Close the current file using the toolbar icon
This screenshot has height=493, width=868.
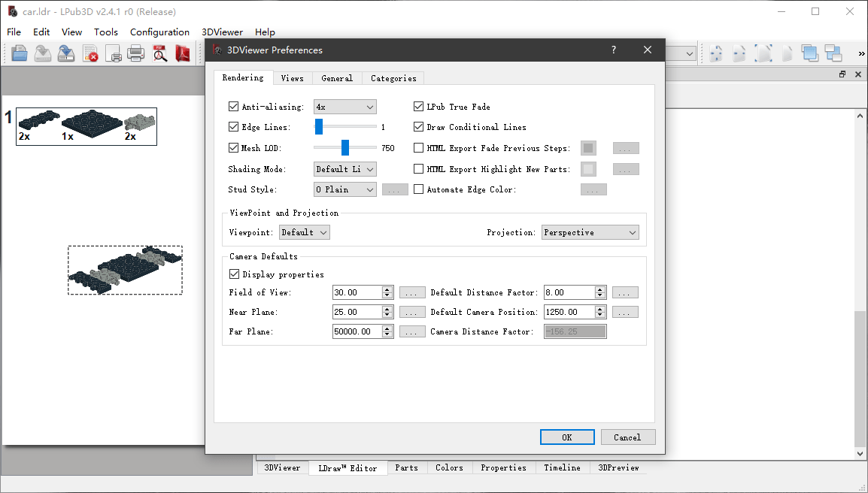(x=90, y=53)
